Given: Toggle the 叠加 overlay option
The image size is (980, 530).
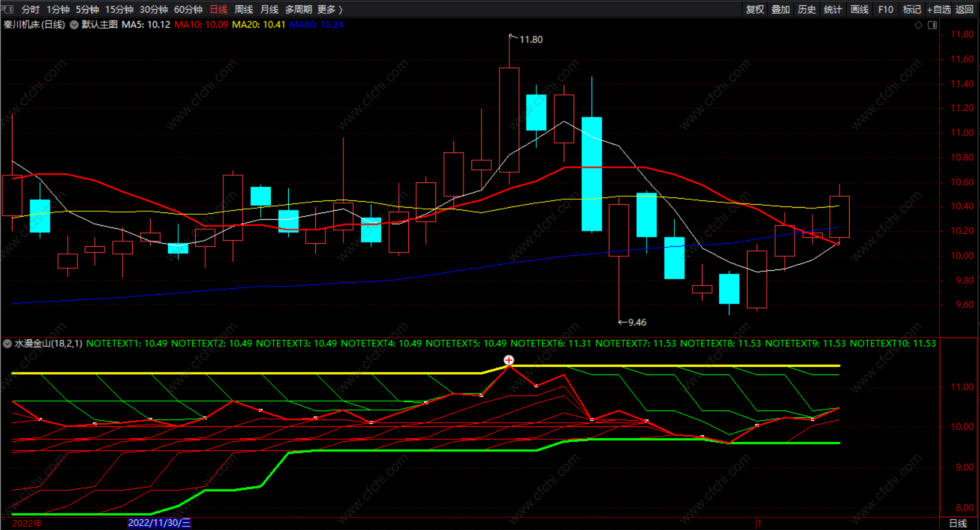Looking at the screenshot, I should [x=781, y=10].
